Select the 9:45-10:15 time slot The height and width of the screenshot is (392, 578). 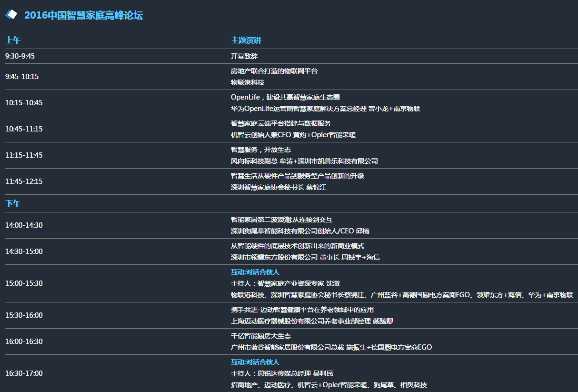(x=22, y=77)
